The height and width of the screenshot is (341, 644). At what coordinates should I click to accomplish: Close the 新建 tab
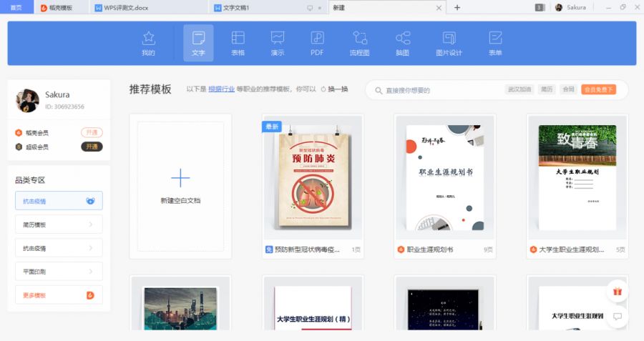(x=439, y=8)
